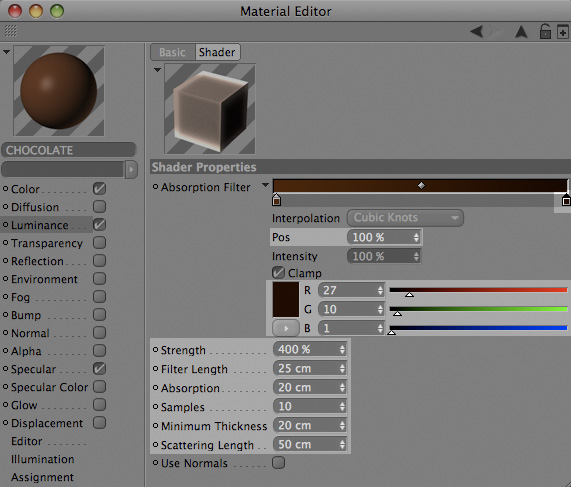Toggle the Luminance channel checkbox
Viewport: 571px width, 487px height.
click(99, 224)
